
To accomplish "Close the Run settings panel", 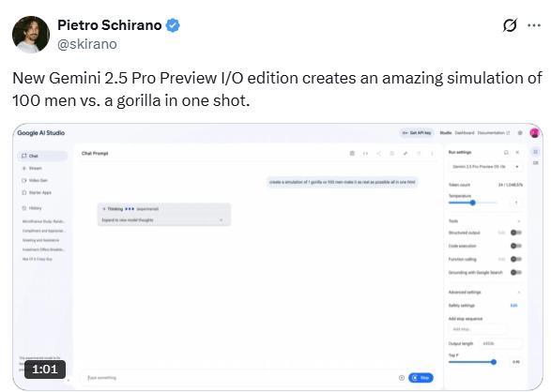I will (517, 152).
